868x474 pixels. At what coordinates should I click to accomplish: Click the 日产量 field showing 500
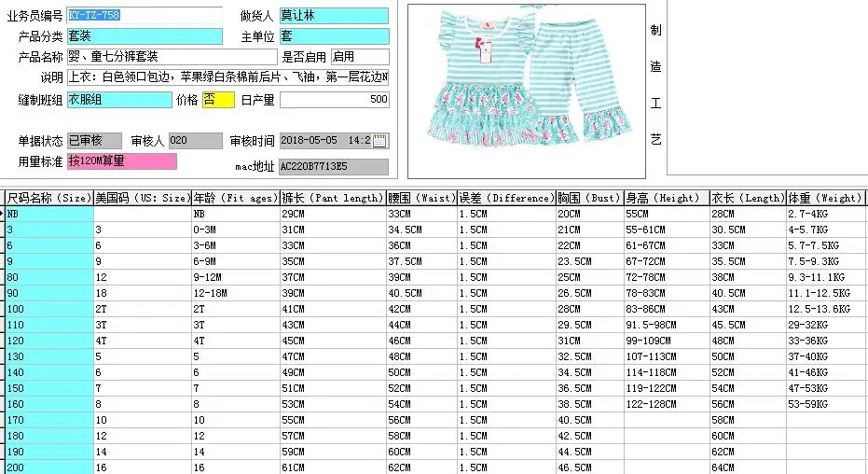(x=335, y=100)
